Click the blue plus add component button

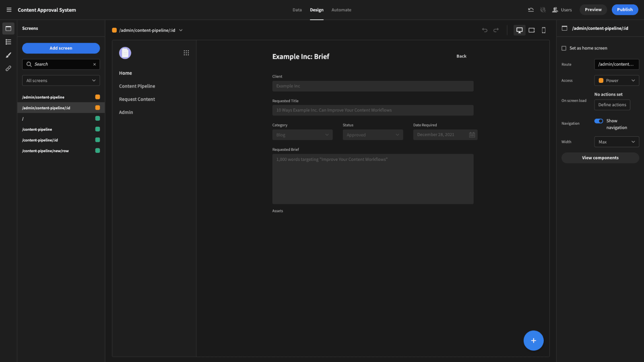pyautogui.click(x=534, y=341)
